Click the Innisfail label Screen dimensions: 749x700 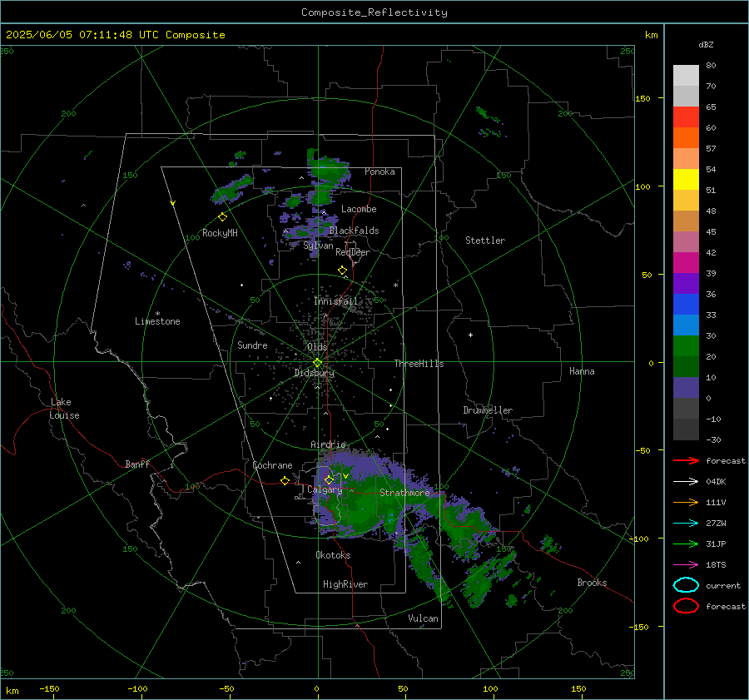pos(336,301)
